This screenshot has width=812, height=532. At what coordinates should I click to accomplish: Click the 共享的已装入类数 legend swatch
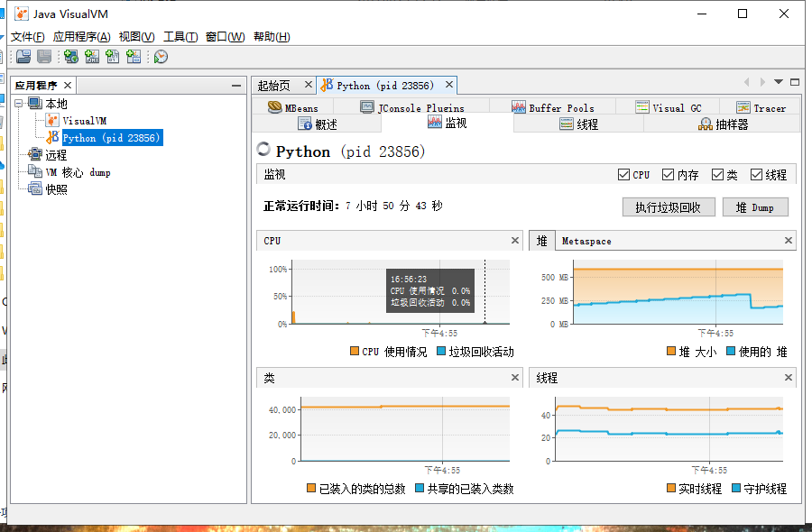[420, 488]
